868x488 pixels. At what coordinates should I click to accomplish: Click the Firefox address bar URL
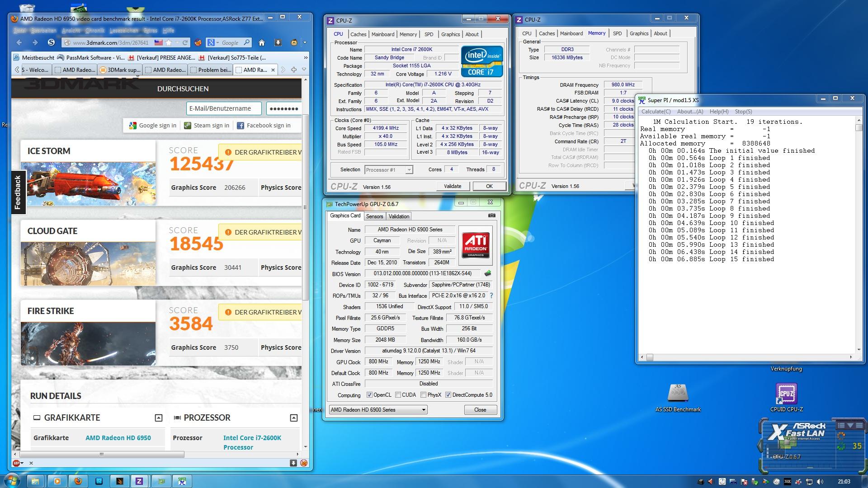point(111,43)
